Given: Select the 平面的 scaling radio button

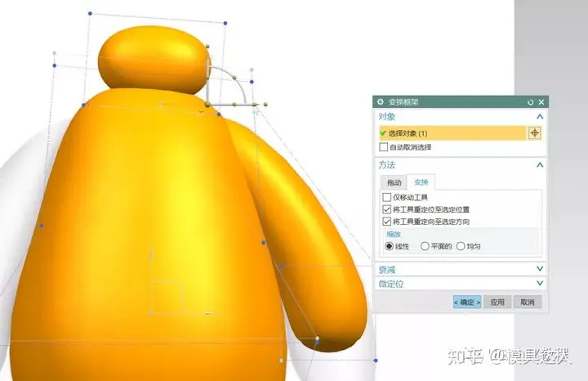Looking at the screenshot, I should [x=425, y=246].
